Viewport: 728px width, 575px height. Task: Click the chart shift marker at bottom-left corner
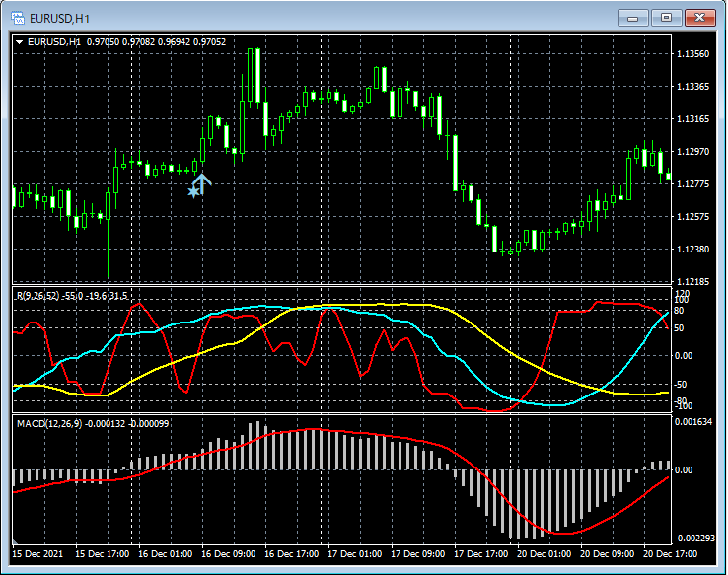(15, 541)
